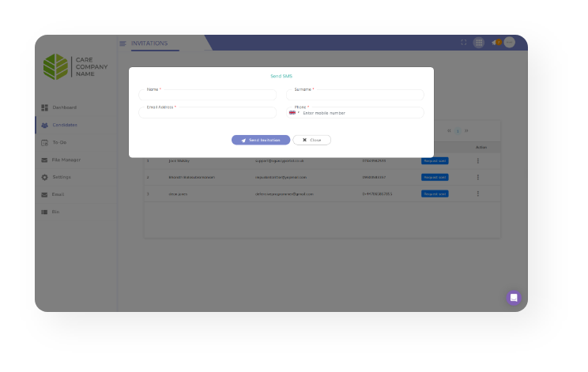The height and width of the screenshot is (372, 588).
Task: Click the fullscreen icon in header
Action: coord(464,43)
